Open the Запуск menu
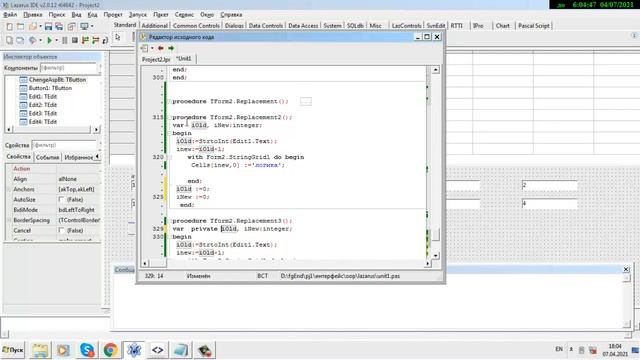 (138, 15)
